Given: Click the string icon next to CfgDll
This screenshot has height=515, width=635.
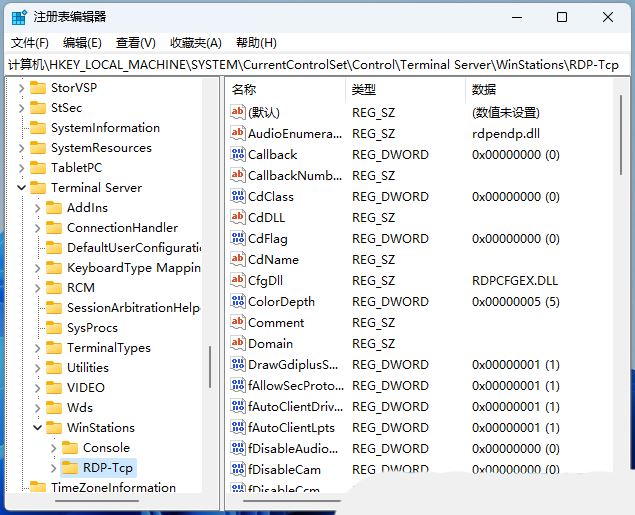Looking at the screenshot, I should click(238, 280).
